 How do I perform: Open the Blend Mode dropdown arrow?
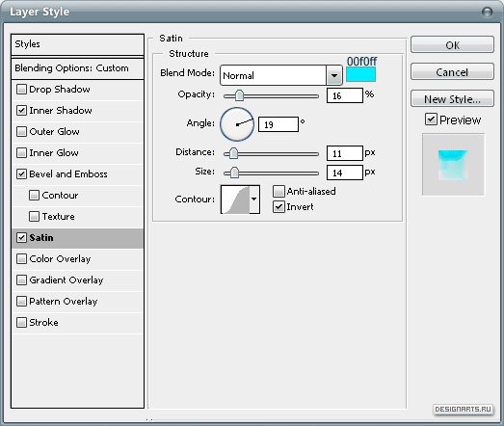click(x=334, y=75)
